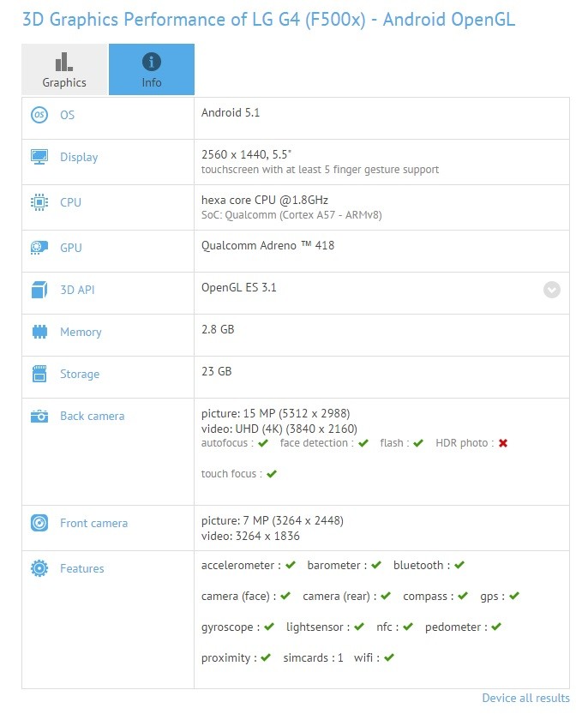
Task: Click the Display monitor icon
Action: point(39,157)
